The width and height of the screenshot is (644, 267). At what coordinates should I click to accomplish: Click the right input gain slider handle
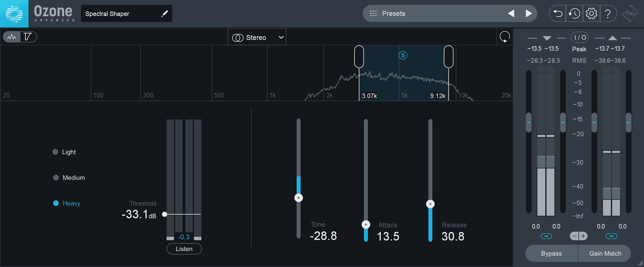563,123
